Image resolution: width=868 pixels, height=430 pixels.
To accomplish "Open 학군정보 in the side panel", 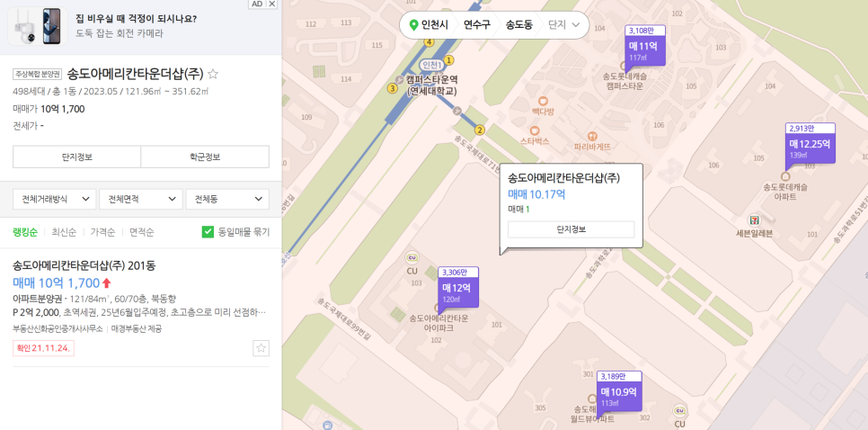I will point(205,157).
